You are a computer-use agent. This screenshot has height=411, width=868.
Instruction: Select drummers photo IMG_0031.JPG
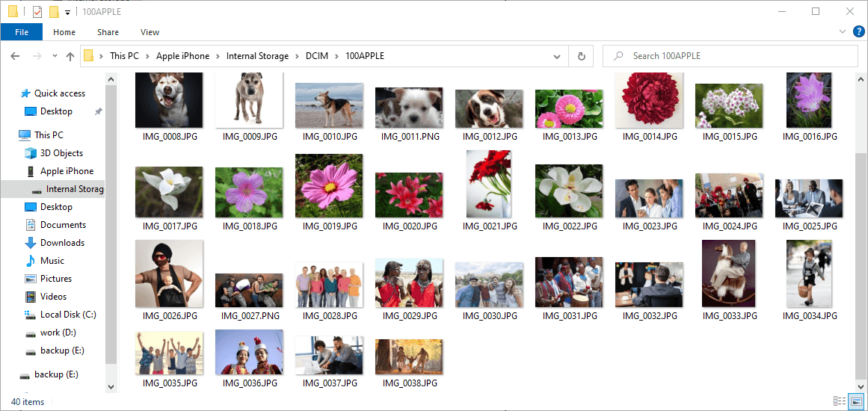point(569,282)
